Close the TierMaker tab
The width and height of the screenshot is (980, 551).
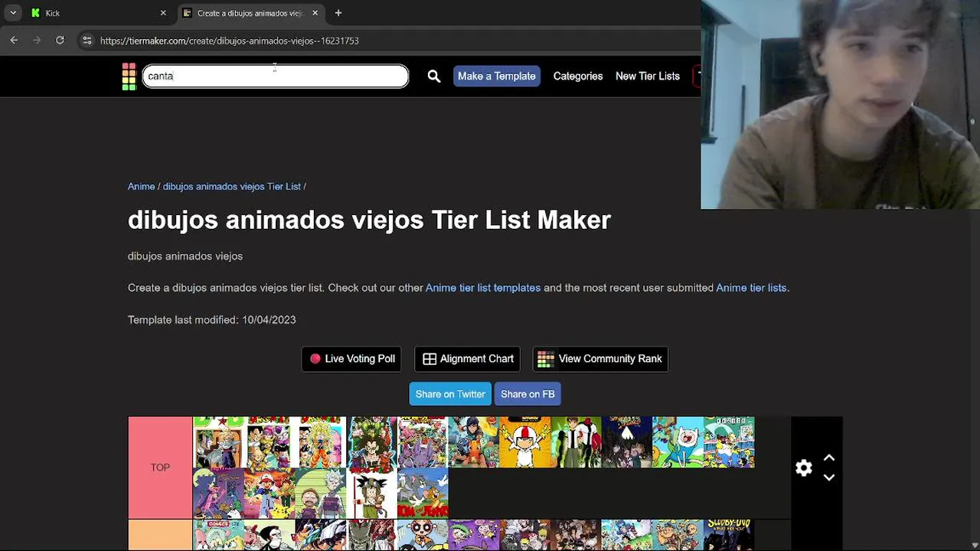click(x=315, y=13)
